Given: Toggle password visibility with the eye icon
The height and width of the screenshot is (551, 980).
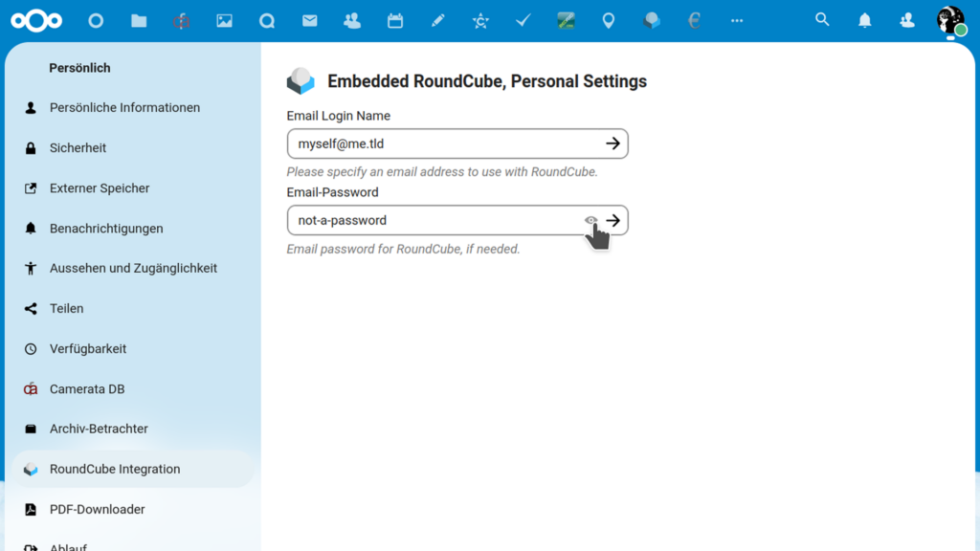Looking at the screenshot, I should [x=591, y=220].
